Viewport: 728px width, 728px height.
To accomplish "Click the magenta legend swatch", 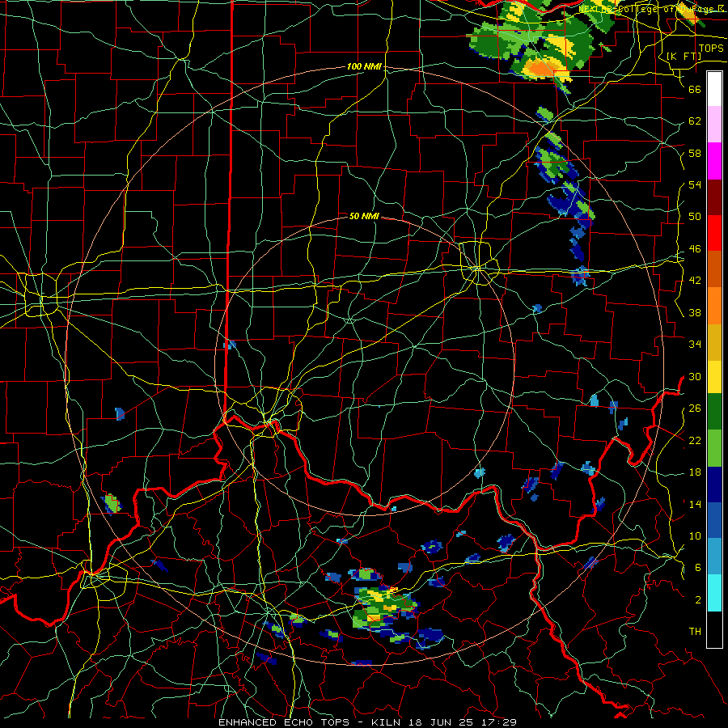I will (714, 161).
